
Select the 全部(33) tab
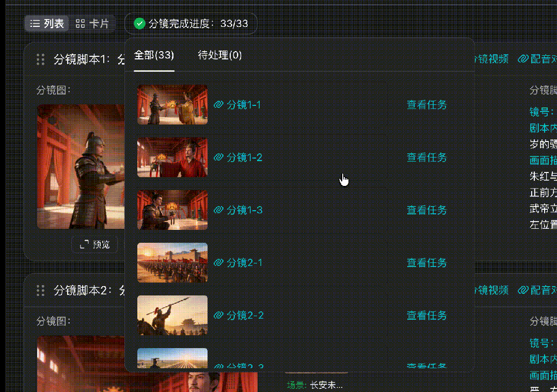tap(154, 55)
